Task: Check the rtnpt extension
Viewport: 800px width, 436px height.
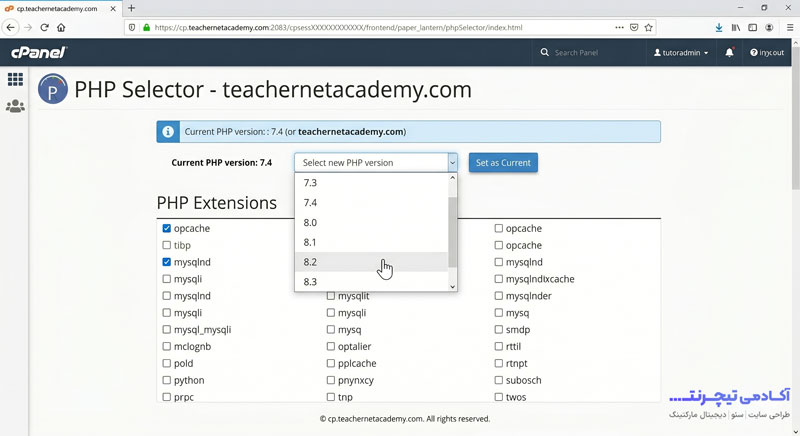Action: [x=498, y=363]
